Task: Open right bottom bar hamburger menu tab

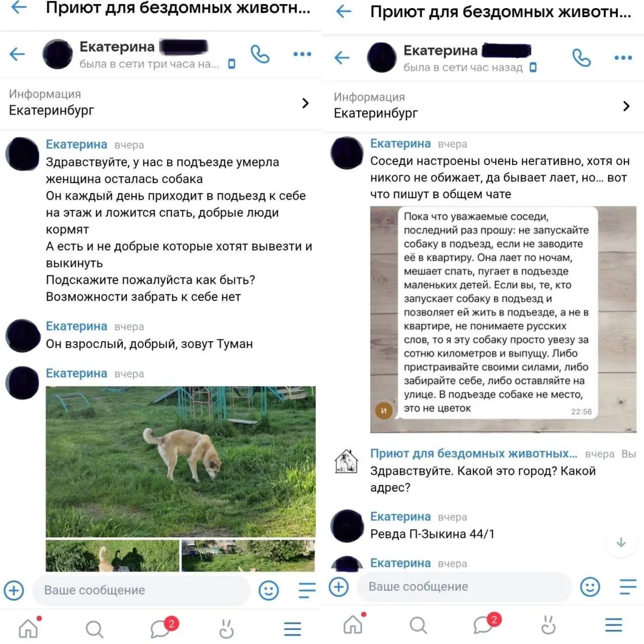Action: coord(614,625)
